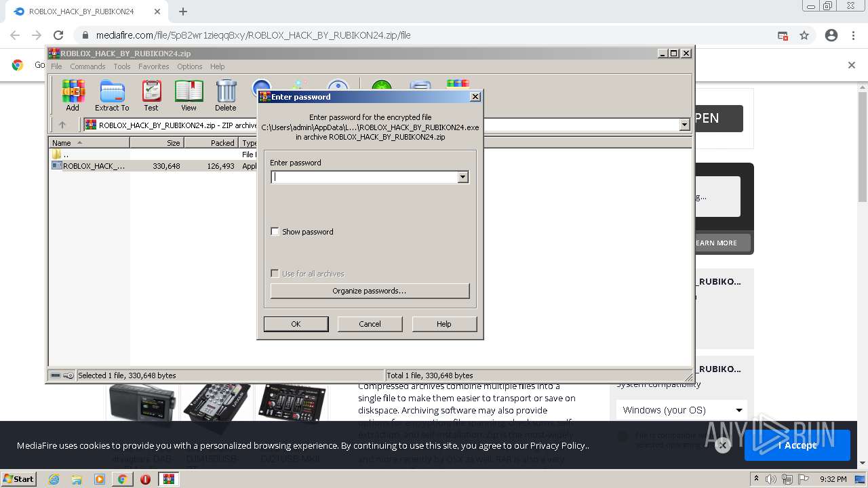Show hidden system tray icons
The image size is (868, 488).
(757, 479)
